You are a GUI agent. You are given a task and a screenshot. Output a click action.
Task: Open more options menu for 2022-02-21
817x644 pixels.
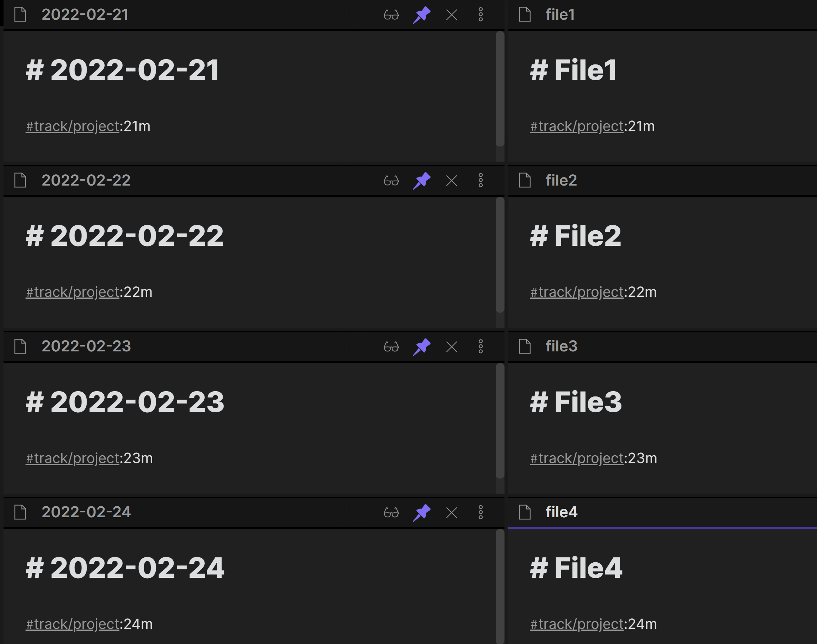pos(481,15)
